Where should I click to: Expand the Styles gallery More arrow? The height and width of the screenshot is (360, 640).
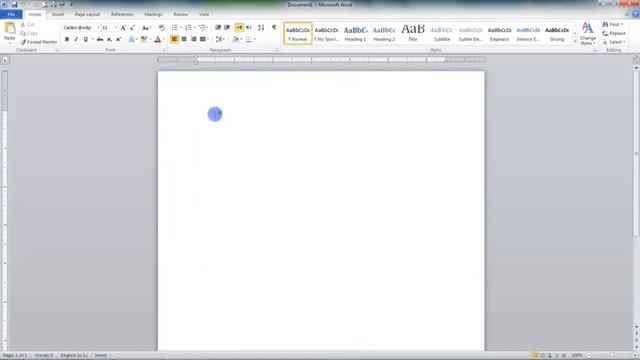point(575,42)
